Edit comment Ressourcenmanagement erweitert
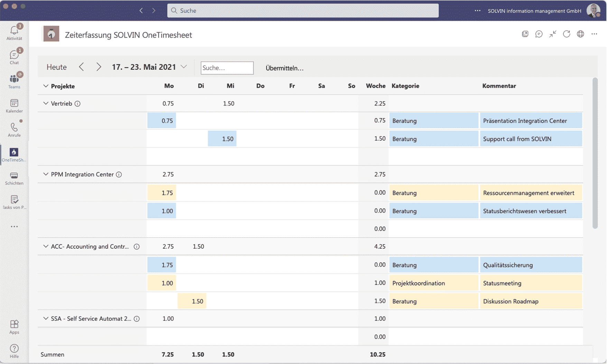 coord(531,193)
